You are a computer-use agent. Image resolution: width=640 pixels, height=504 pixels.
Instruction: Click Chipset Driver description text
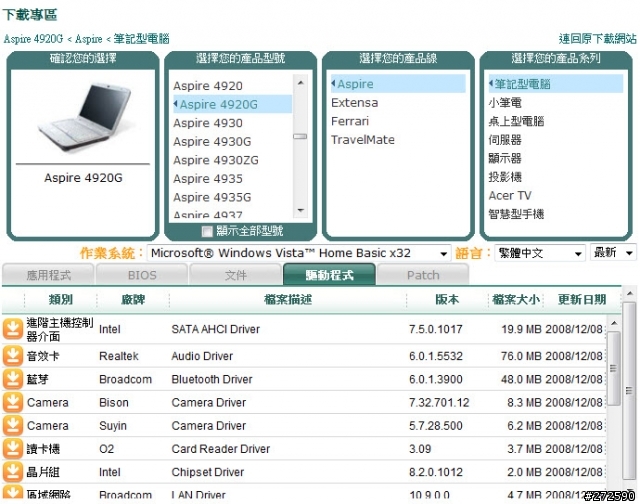(208, 472)
